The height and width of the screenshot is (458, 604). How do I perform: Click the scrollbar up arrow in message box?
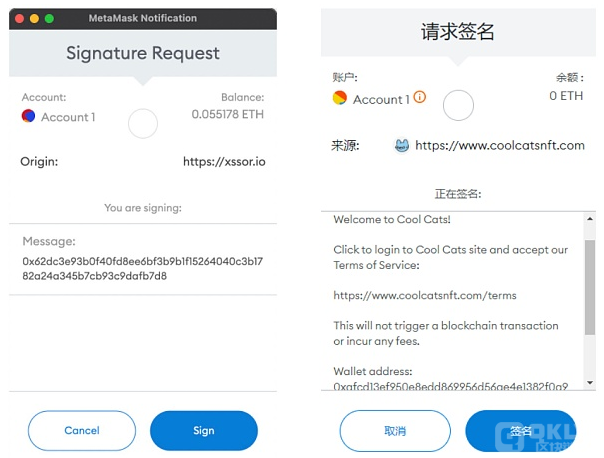pyautogui.click(x=590, y=219)
